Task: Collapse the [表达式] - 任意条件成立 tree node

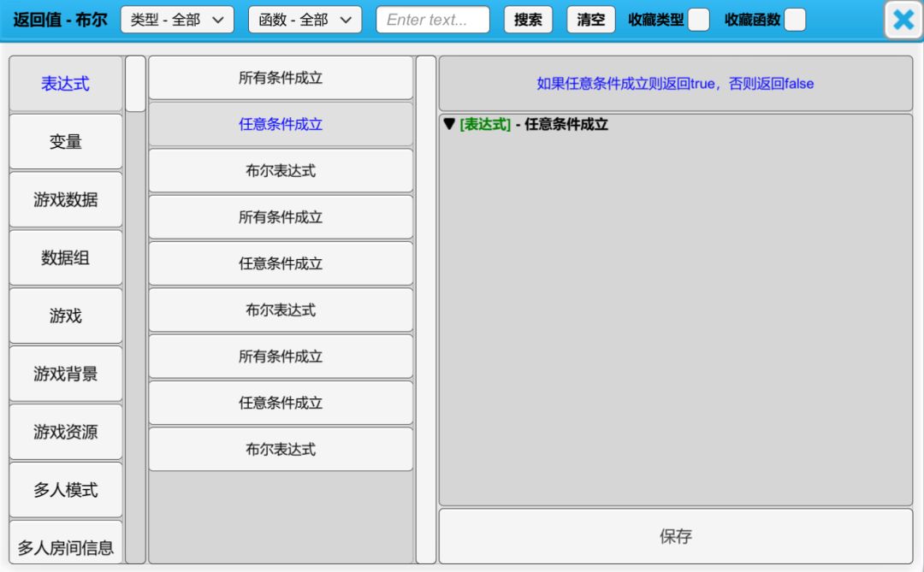Action: (449, 124)
